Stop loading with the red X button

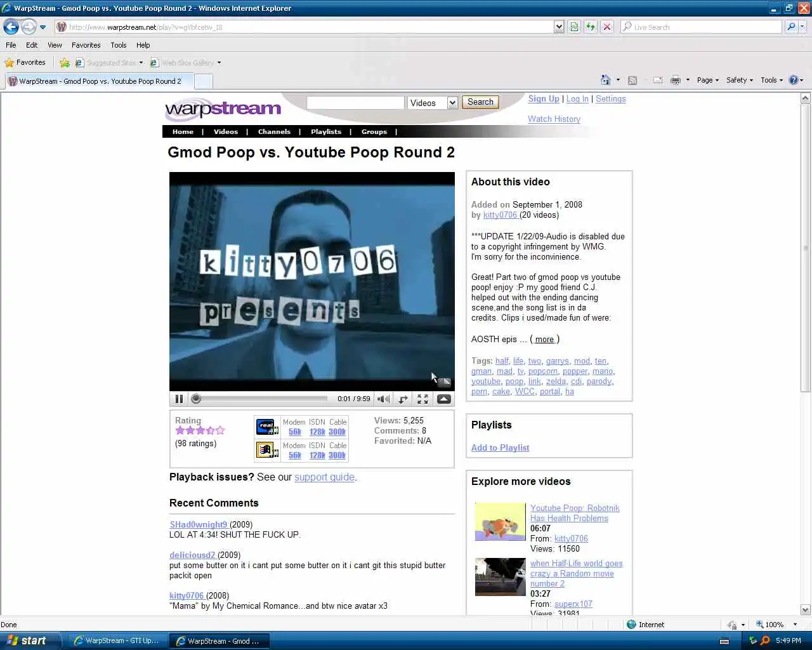607,27
